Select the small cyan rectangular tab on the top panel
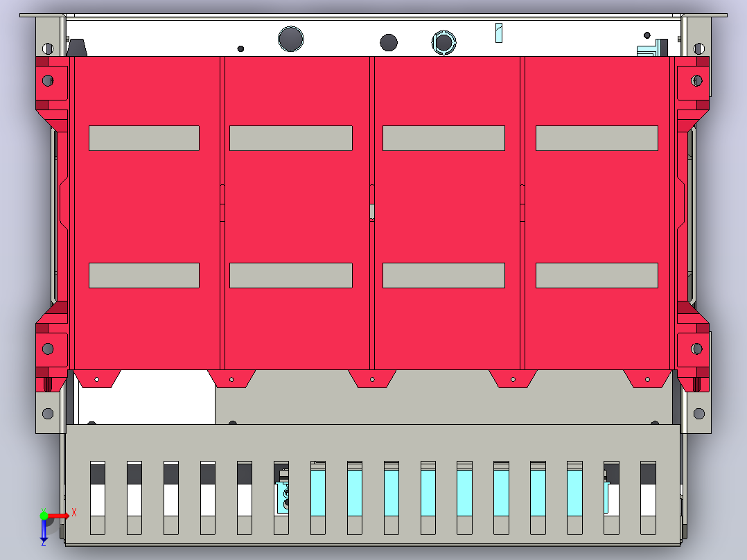The height and width of the screenshot is (560, 747). click(499, 33)
